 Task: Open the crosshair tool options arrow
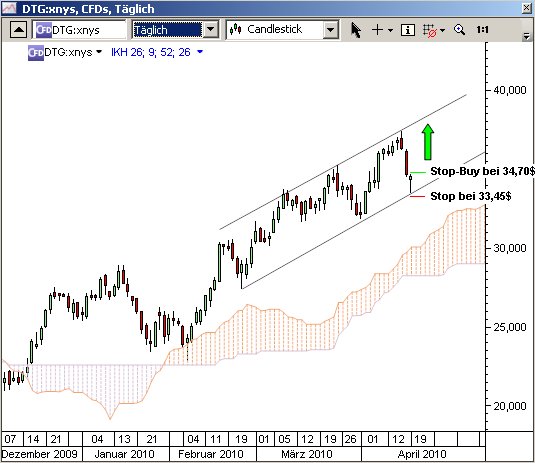[390, 30]
